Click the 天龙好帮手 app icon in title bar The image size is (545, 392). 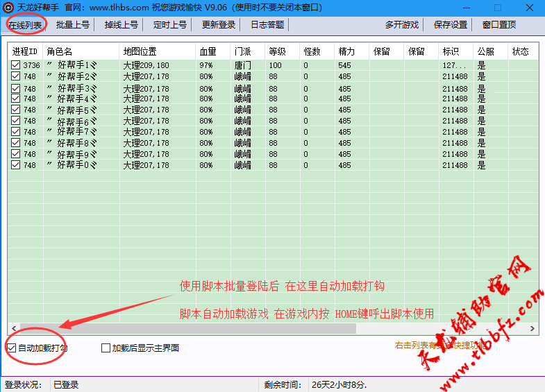[x=9, y=8]
